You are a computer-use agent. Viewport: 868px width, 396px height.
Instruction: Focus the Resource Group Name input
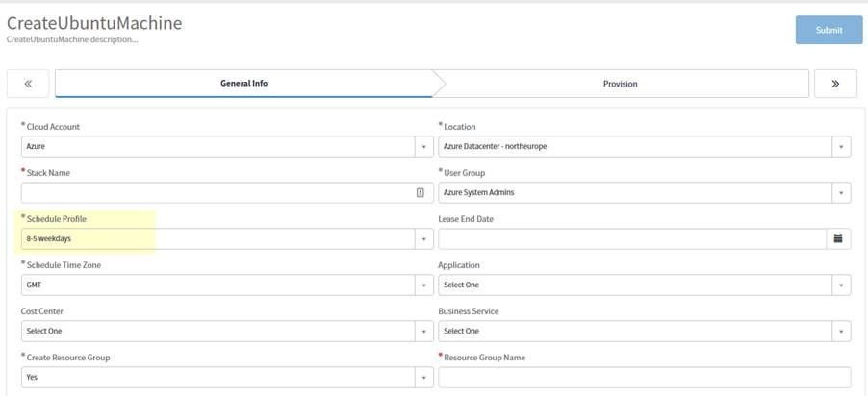644,377
